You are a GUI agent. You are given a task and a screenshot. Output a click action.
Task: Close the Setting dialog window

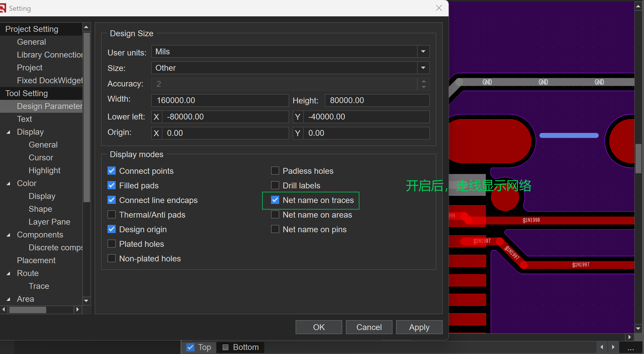[439, 8]
